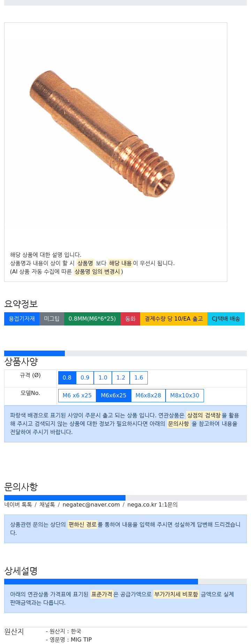This screenshot has width=251, height=644.
Task: Open the 네이버 톡톡 inquiry link
Action: click(x=18, y=505)
